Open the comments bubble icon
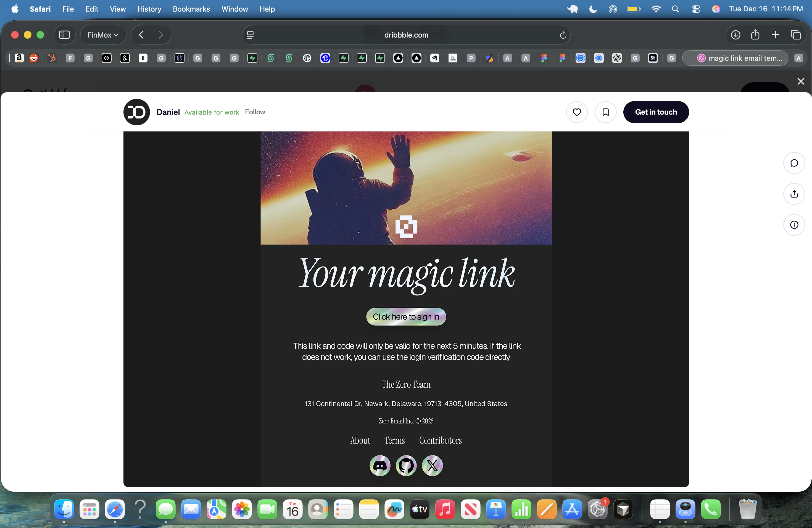The width and height of the screenshot is (812, 528). coord(794,163)
